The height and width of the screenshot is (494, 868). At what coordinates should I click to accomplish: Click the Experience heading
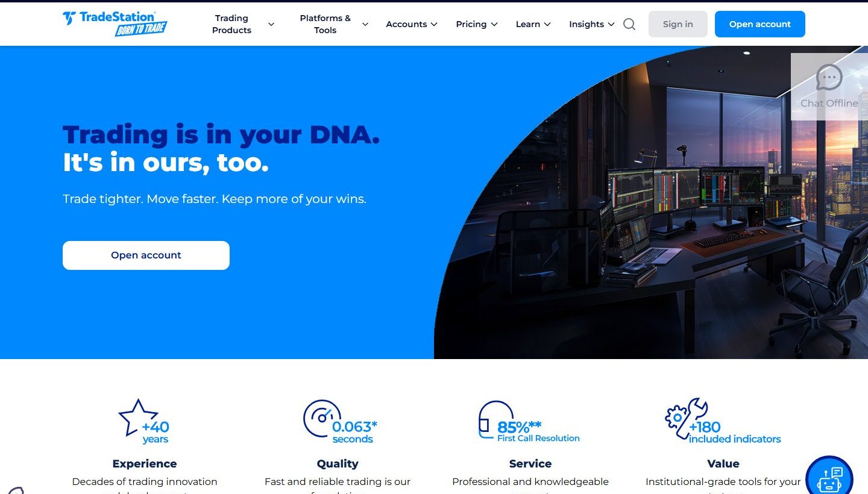[145, 463]
